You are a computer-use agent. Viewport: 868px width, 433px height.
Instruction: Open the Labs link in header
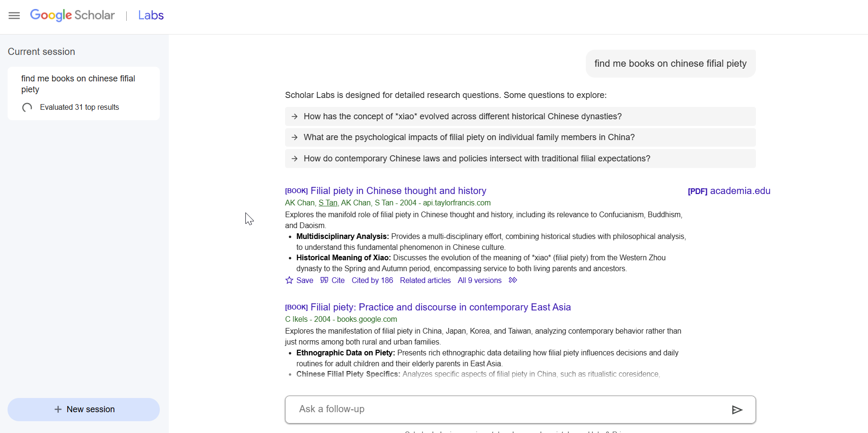[151, 15]
